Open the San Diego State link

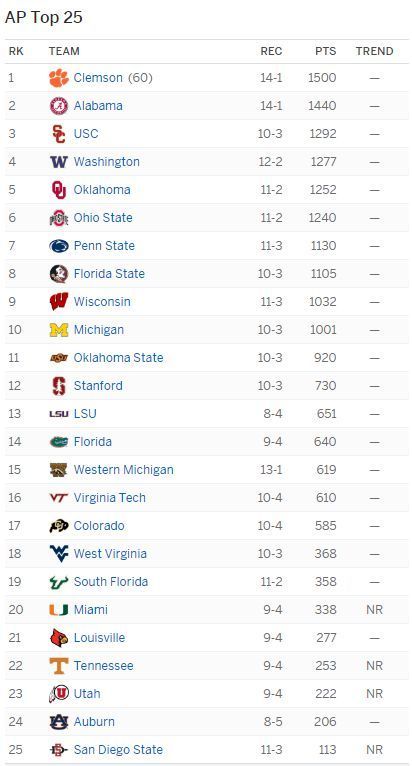[x=118, y=749]
